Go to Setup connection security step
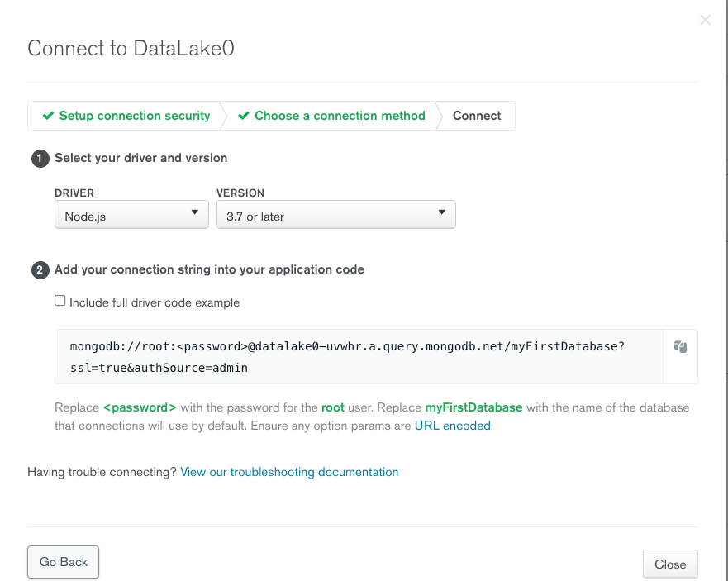Image resolution: width=728 pixels, height=581 pixels. pyautogui.click(x=126, y=116)
